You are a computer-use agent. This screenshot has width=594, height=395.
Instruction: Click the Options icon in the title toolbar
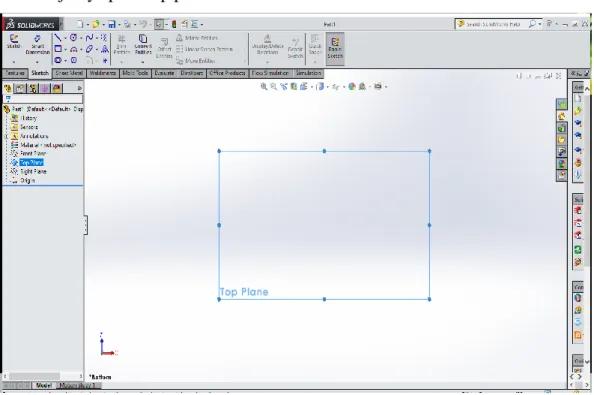[x=194, y=24]
